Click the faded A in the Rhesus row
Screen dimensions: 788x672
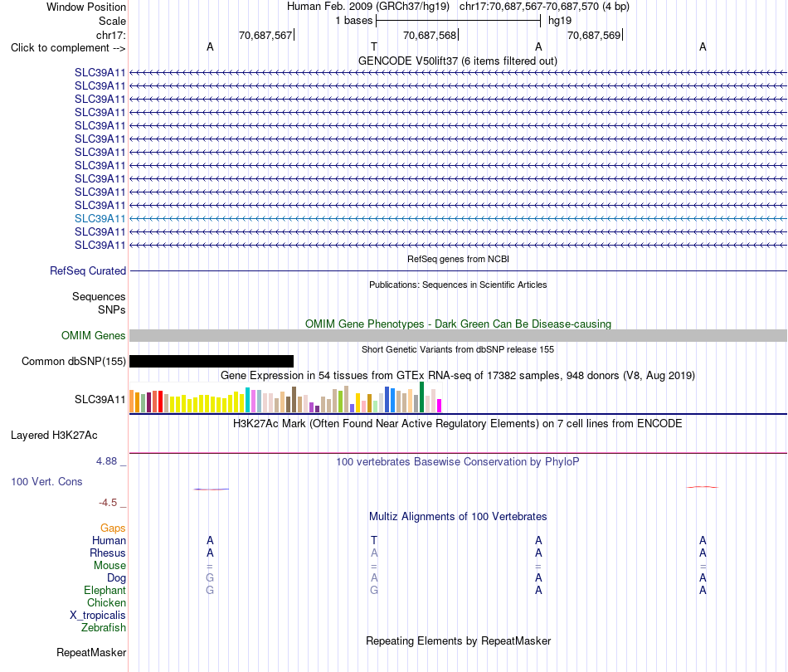click(374, 553)
